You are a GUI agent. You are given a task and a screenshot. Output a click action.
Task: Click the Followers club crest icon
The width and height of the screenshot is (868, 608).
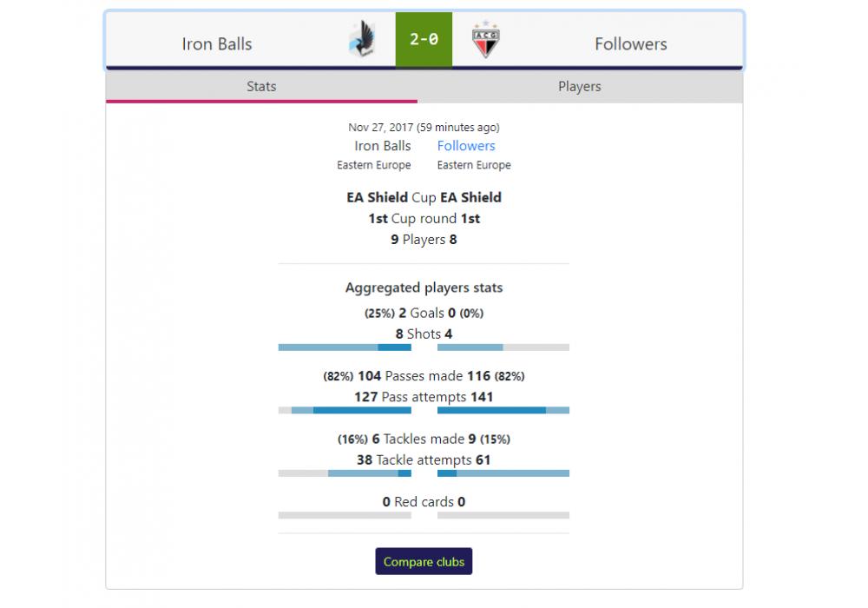click(485, 41)
